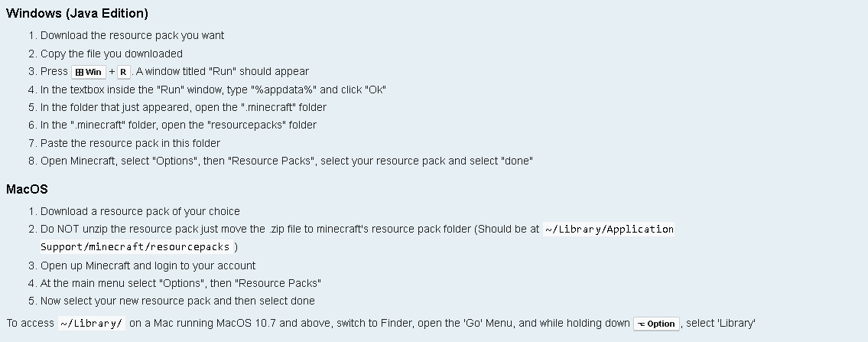Click the "At the main menu select Options" step
The image size is (868, 342).
click(180, 283)
